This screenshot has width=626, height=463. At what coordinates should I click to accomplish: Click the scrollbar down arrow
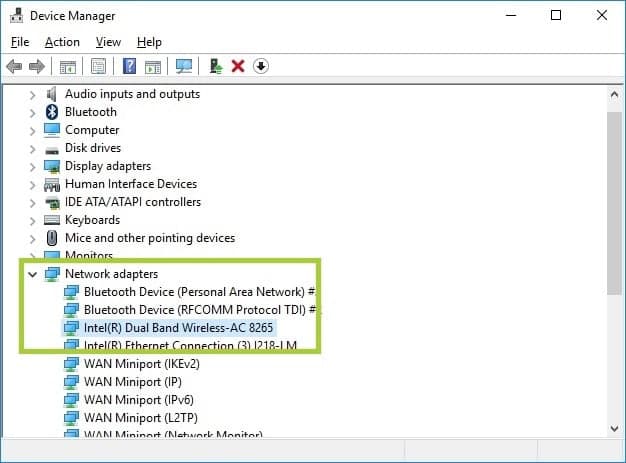tap(614, 429)
